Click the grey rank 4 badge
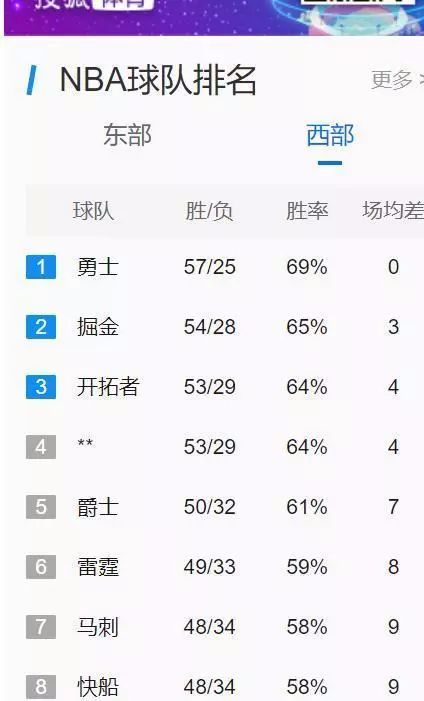This screenshot has height=701, width=424. 41,447
